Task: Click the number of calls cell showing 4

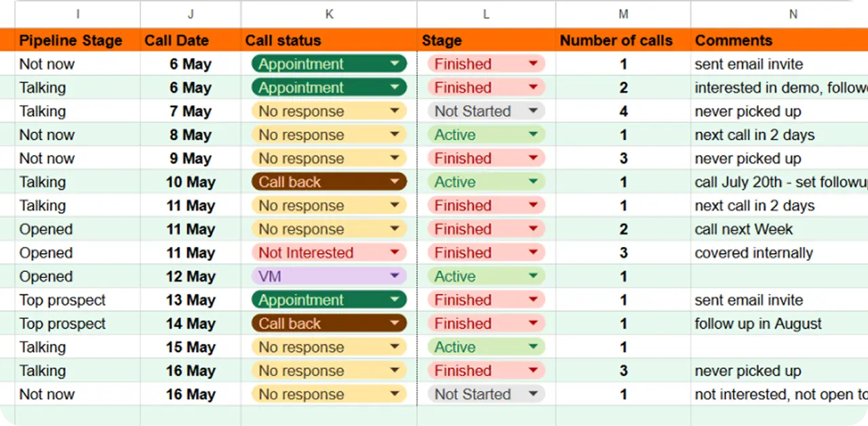Action: pyautogui.click(x=623, y=111)
